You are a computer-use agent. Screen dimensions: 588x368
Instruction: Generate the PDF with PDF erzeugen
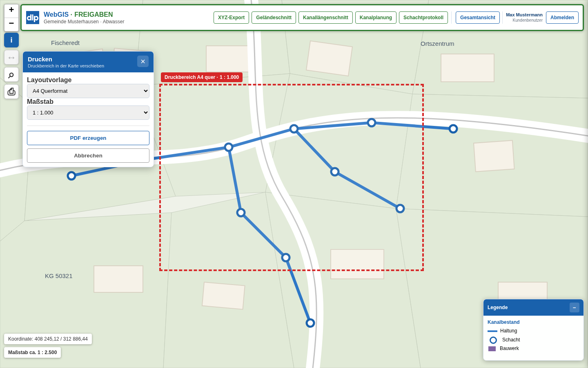tap(88, 138)
